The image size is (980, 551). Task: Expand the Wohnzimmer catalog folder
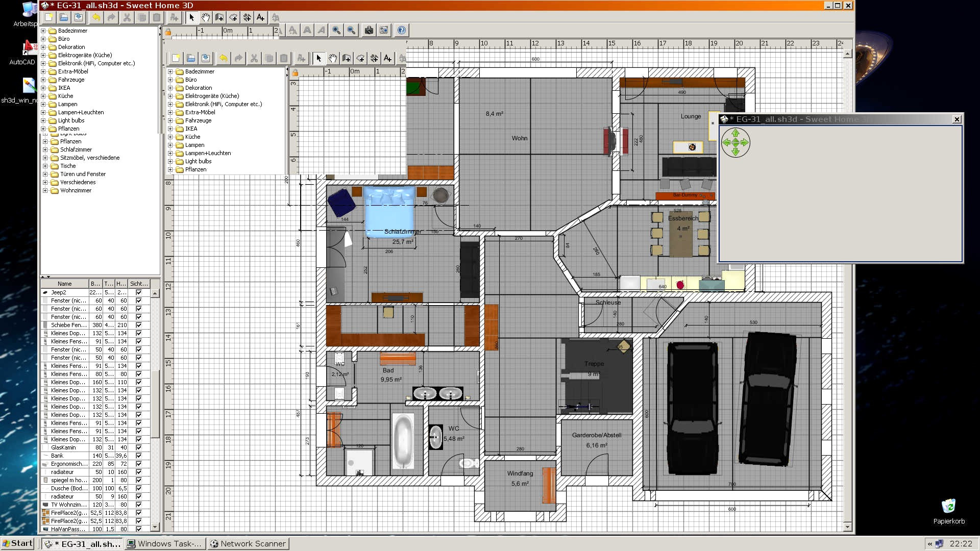coord(45,190)
